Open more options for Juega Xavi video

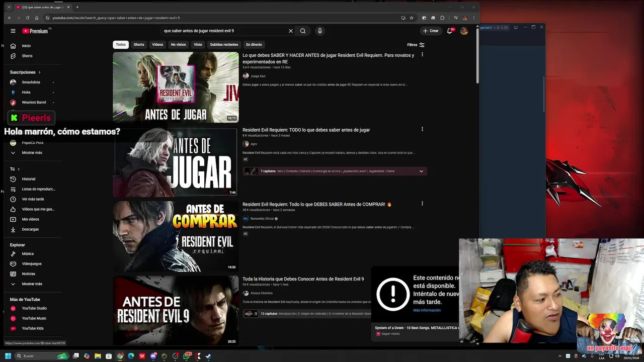[x=422, y=54]
